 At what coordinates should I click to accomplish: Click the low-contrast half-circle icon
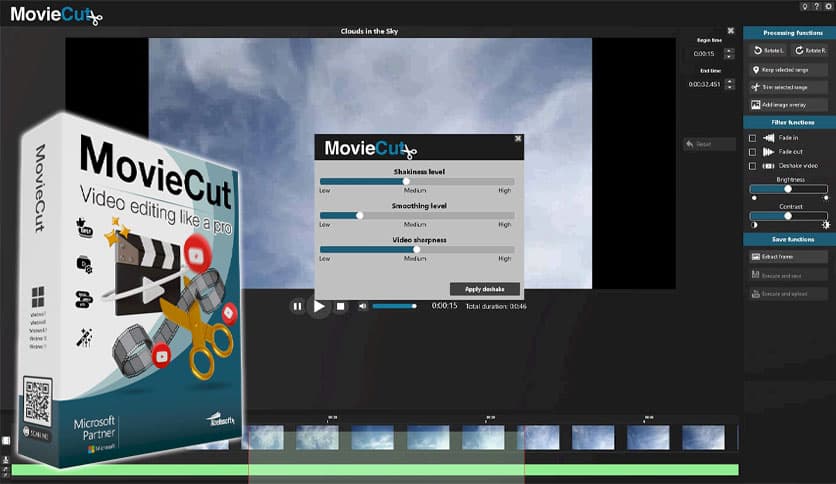coord(754,225)
